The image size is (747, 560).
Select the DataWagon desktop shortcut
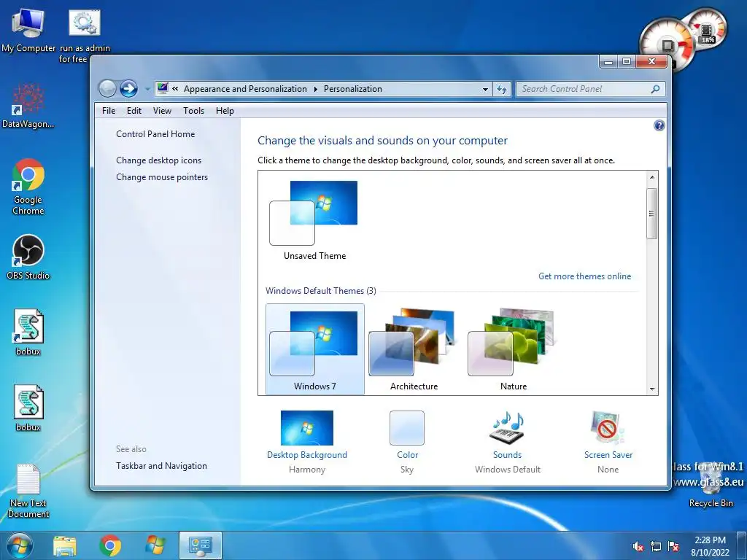(28, 106)
